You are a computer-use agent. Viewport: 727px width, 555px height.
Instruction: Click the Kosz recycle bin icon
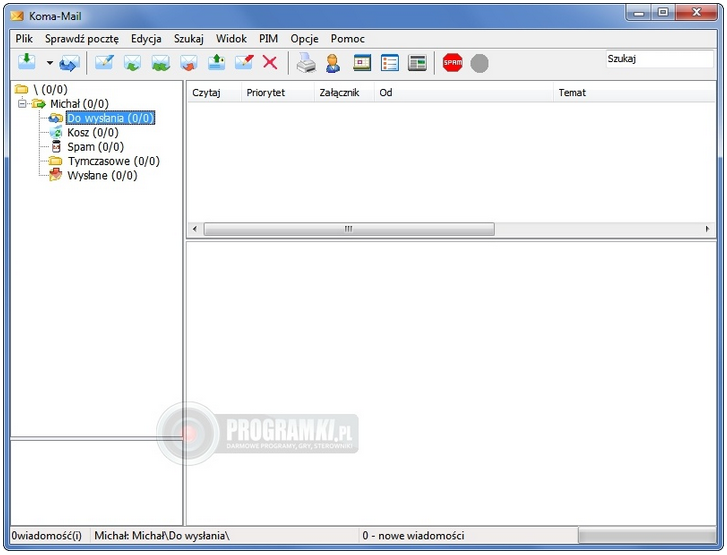(x=56, y=132)
